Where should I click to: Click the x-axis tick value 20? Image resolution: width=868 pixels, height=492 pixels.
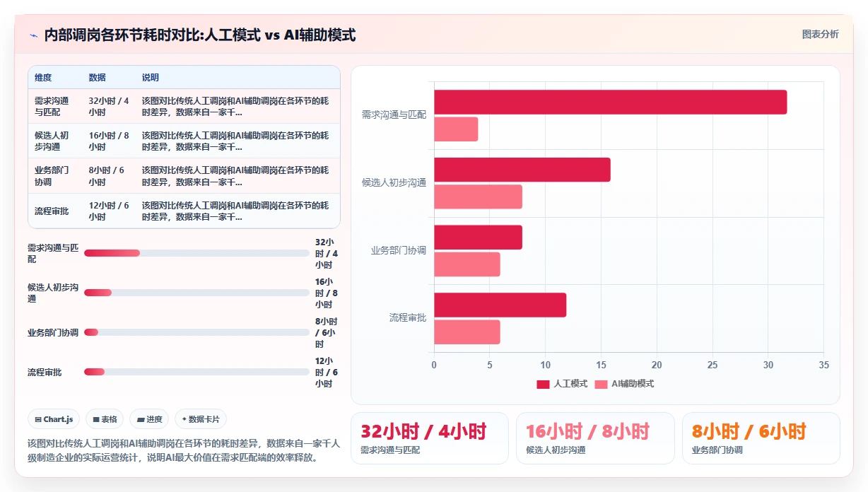pos(657,365)
